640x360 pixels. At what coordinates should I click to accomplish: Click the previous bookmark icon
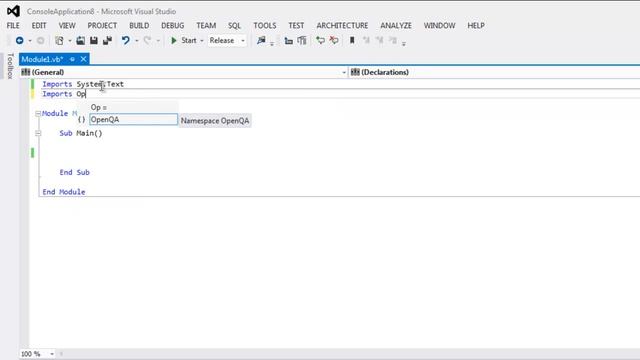[x=366, y=40]
